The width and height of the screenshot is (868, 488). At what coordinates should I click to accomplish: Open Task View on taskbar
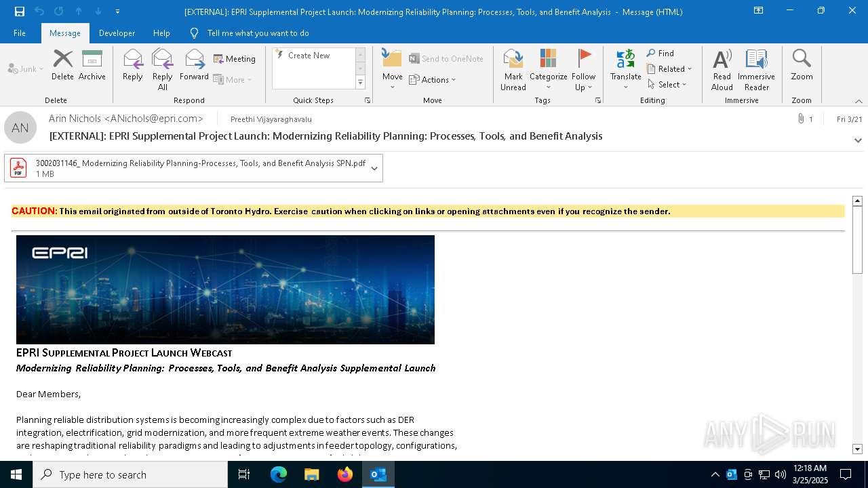click(x=244, y=474)
